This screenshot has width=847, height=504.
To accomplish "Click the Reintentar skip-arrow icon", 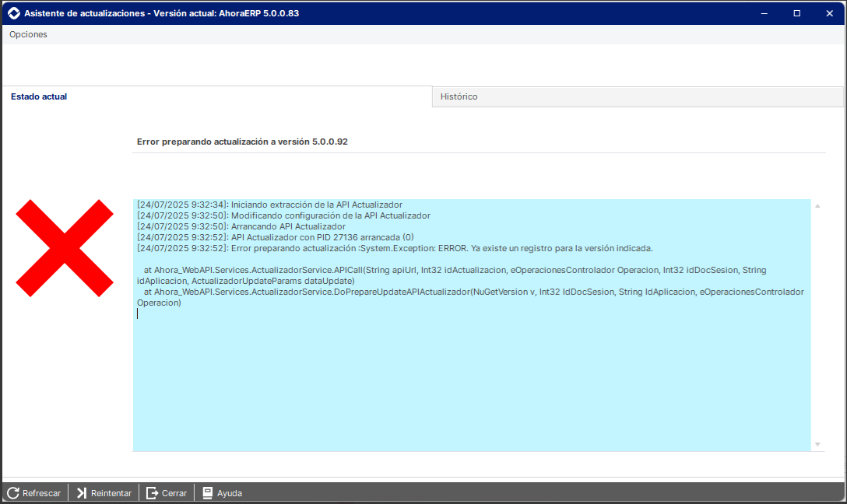I will pos(82,493).
